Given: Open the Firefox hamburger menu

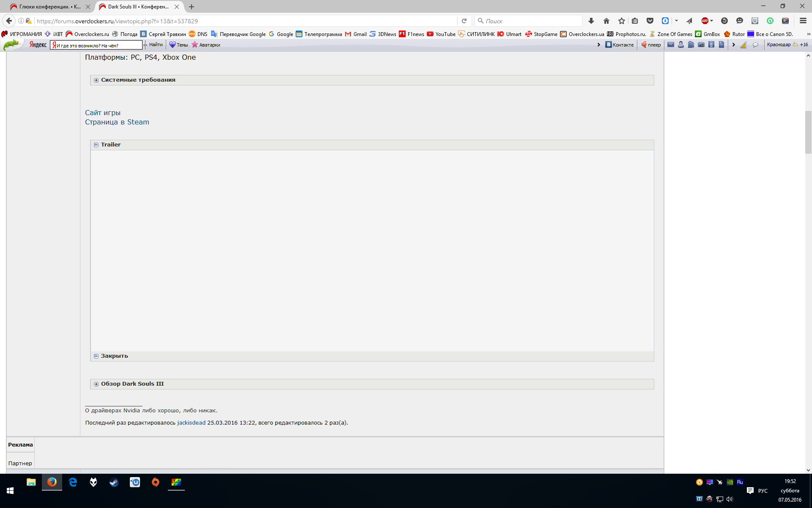Looking at the screenshot, I should point(803,21).
